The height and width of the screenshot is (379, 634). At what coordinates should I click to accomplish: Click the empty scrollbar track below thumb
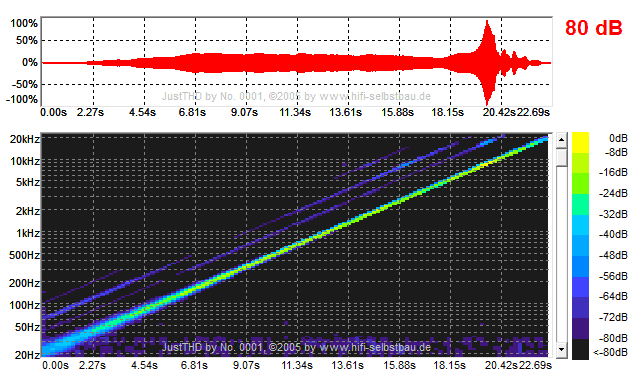pos(561,255)
